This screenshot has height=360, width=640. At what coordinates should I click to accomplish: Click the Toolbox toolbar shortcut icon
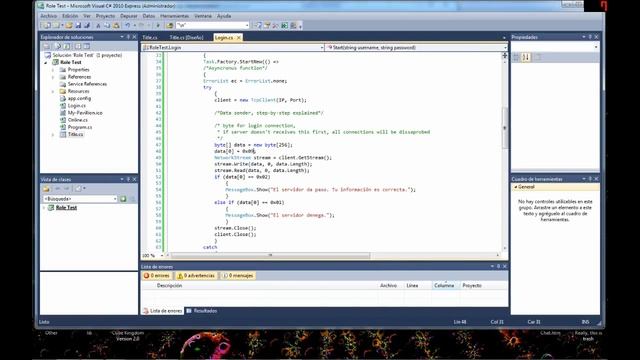tap(276, 25)
